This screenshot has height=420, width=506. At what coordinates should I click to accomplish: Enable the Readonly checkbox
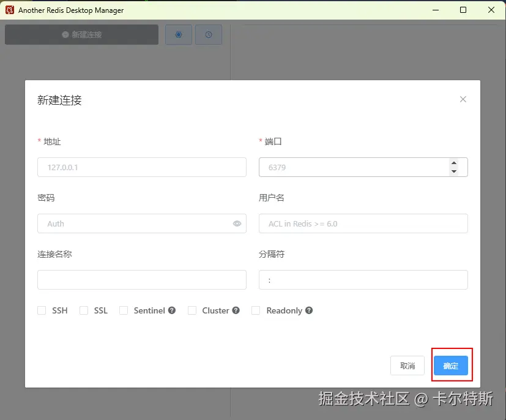(x=256, y=310)
